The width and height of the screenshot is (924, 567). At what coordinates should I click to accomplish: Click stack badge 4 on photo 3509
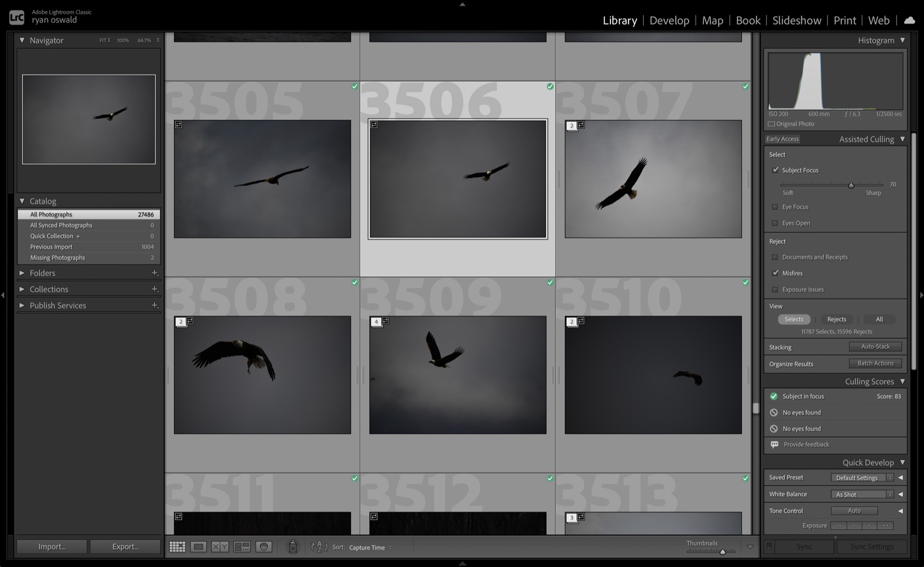[x=376, y=322]
